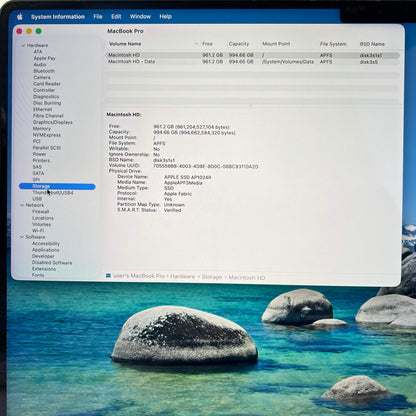Sort by Capacity column header

point(239,44)
